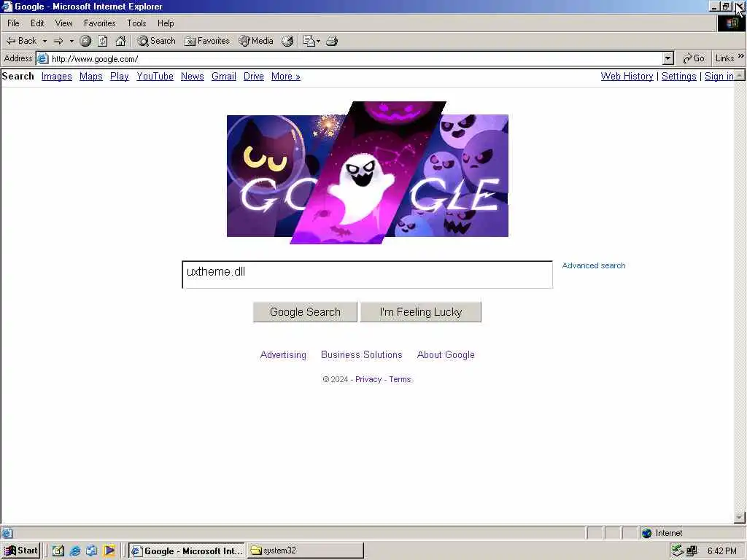Click the Internet zone globe icon
The image size is (747, 560).
pos(646,533)
